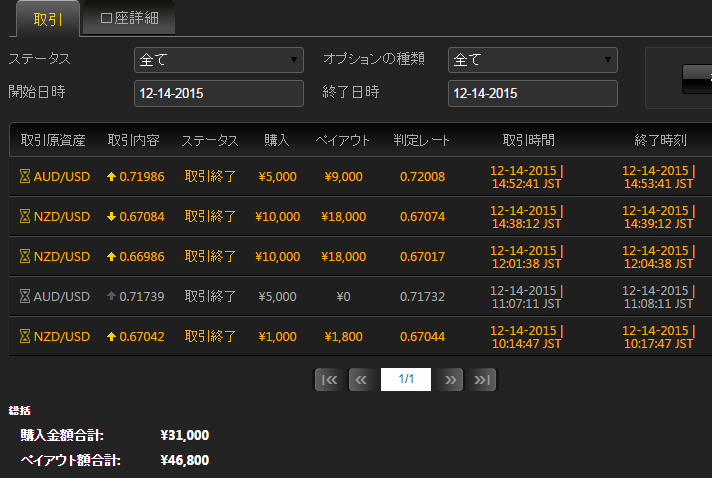This screenshot has width=712, height=478.
Task: Go to first page of results
Action: (x=330, y=379)
